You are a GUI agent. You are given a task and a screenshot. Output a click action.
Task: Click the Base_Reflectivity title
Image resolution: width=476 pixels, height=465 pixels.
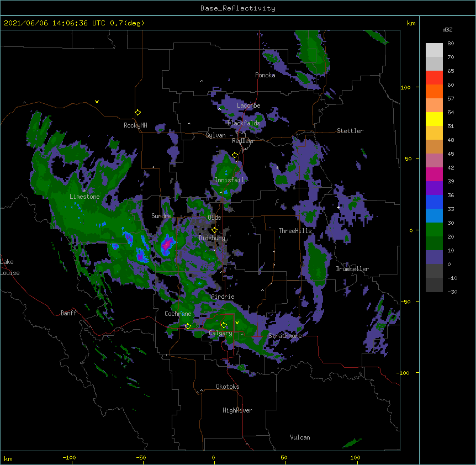point(238,8)
